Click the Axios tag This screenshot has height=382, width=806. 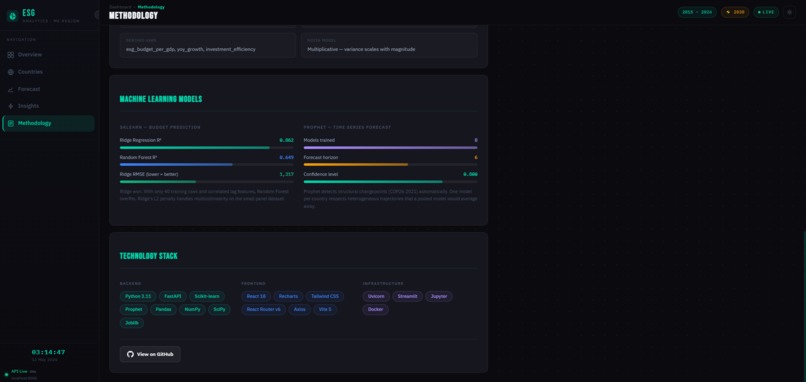click(x=299, y=310)
